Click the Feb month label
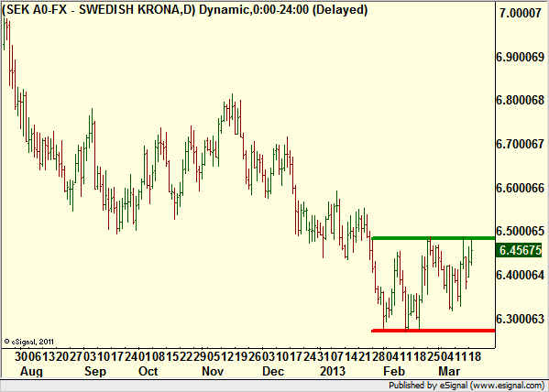 (x=394, y=371)
